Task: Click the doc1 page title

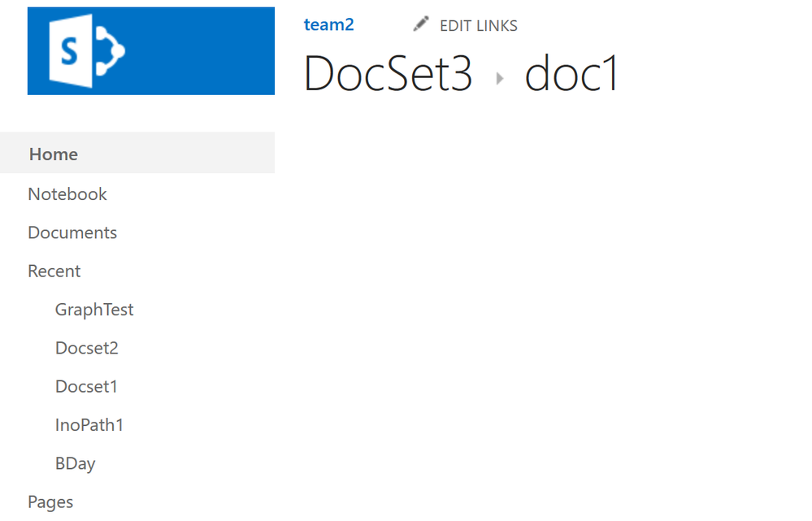Action: pyautogui.click(x=571, y=73)
